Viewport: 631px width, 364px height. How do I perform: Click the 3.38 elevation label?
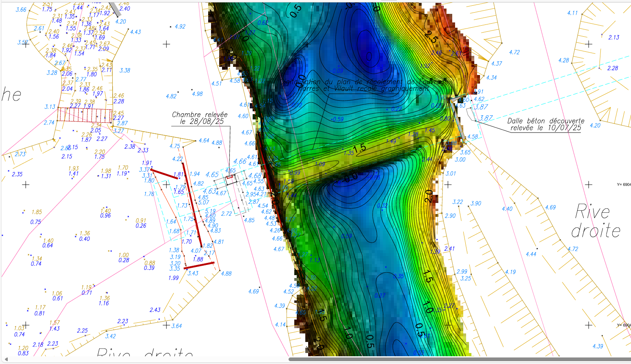(125, 71)
